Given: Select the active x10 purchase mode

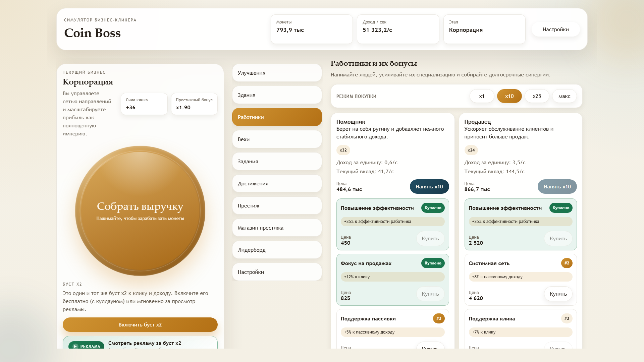Looking at the screenshot, I should point(509,96).
